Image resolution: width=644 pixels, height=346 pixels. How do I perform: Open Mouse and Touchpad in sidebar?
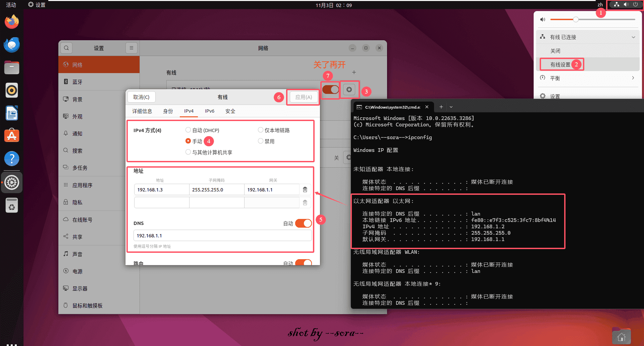click(99, 305)
